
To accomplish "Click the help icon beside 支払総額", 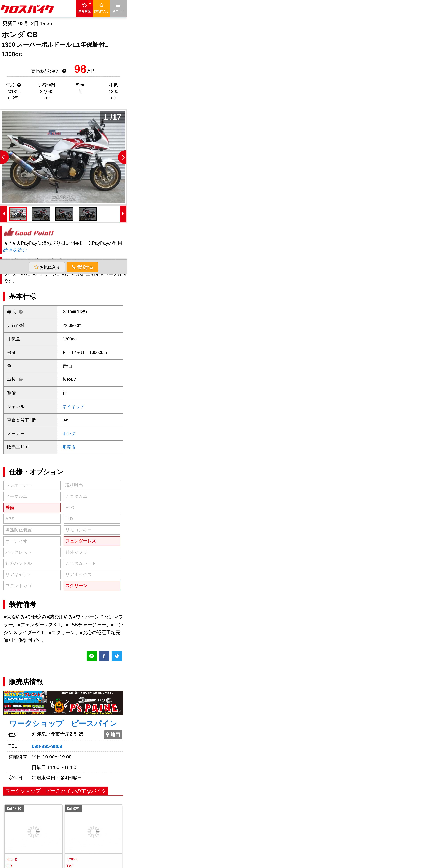I will pyautogui.click(x=64, y=71).
